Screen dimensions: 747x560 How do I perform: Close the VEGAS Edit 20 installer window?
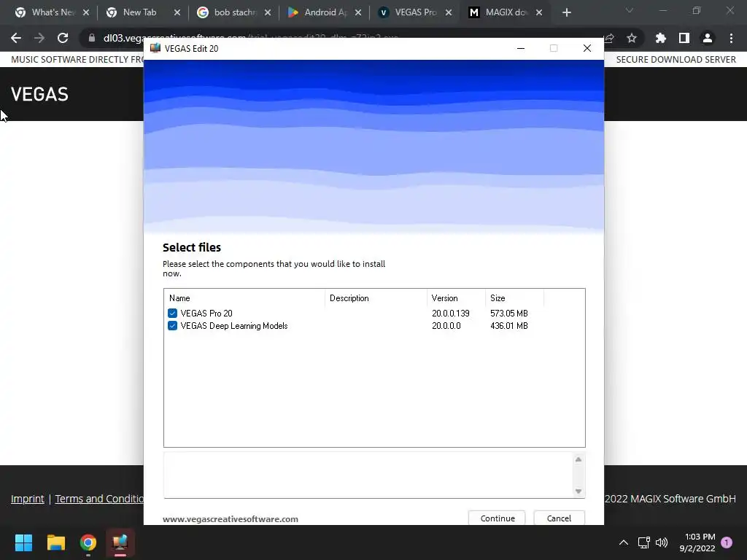pos(587,48)
